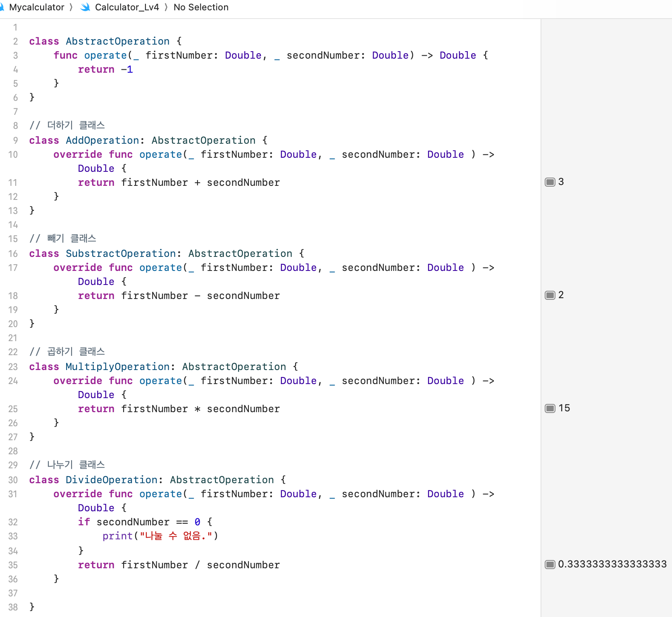Click 'return -1' on line 4
The width and height of the screenshot is (672, 617).
[105, 69]
